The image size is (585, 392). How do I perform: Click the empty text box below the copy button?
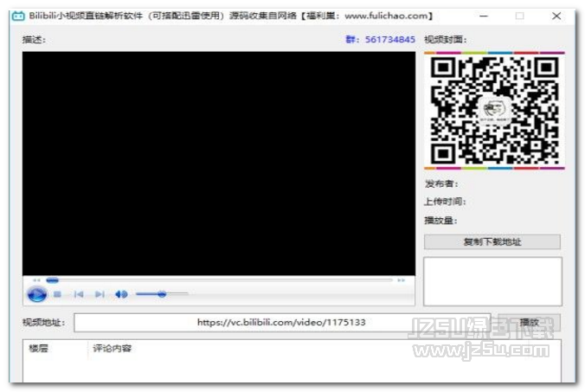tap(492, 281)
